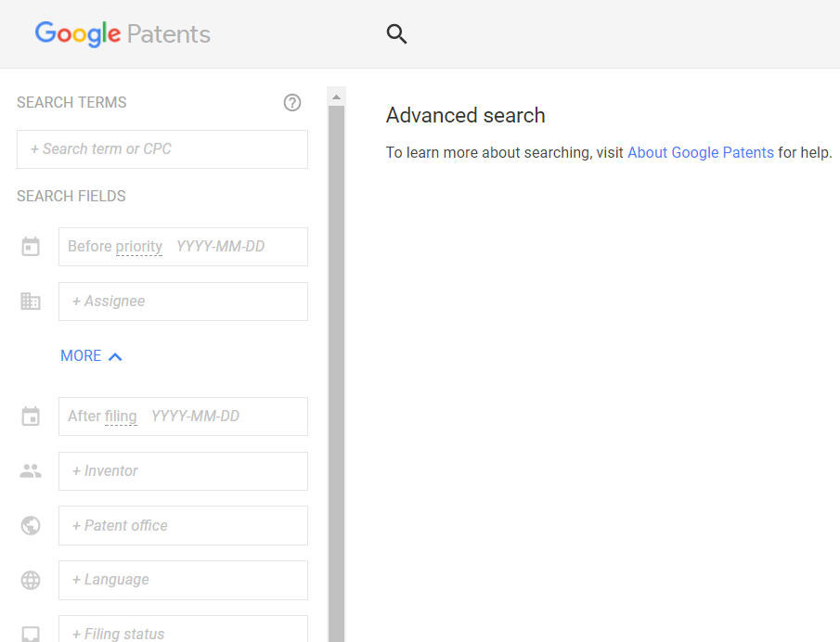Open the search terms help icon
The image size is (840, 642).
click(292, 102)
